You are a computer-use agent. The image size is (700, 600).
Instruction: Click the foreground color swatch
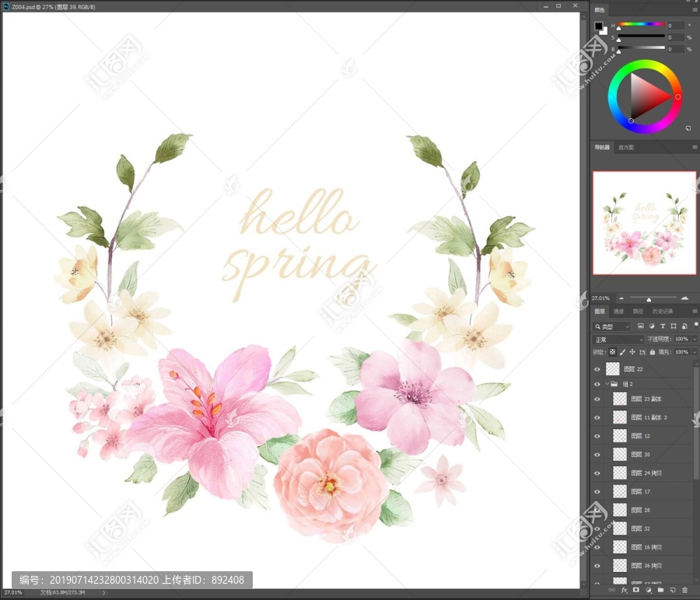tap(598, 26)
